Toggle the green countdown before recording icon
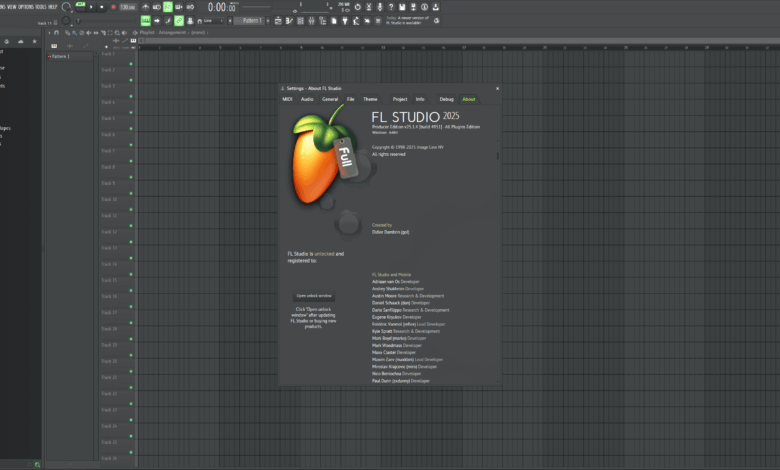Screen dimensions: 780x470 click(168, 7)
